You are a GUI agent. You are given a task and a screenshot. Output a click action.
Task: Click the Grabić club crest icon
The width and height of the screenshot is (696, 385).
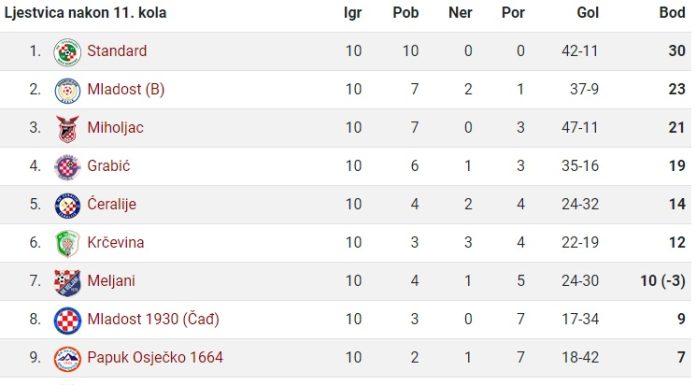click(67, 167)
